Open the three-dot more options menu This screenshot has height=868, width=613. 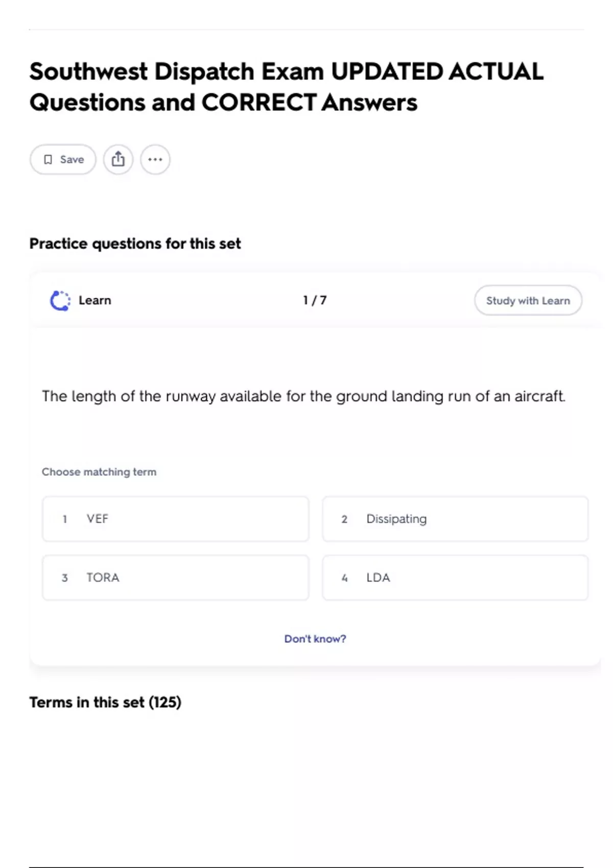click(155, 159)
